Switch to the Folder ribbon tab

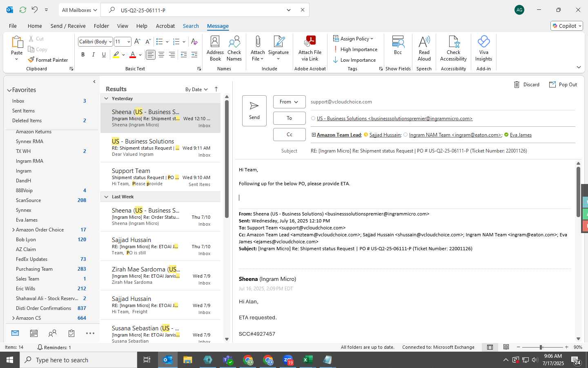tap(101, 26)
